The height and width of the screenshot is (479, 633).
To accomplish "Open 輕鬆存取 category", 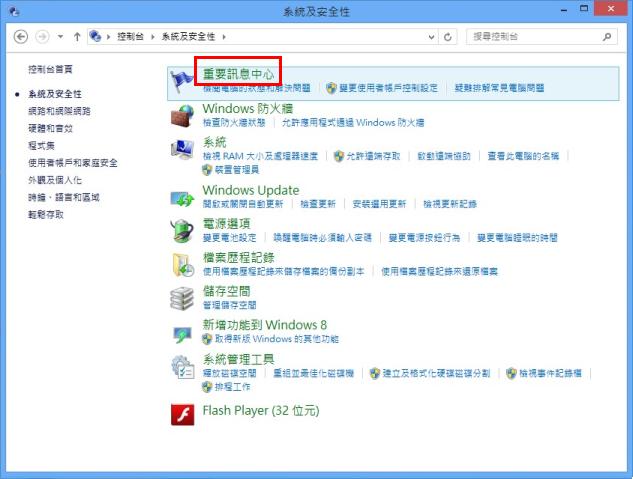I will coord(46,215).
